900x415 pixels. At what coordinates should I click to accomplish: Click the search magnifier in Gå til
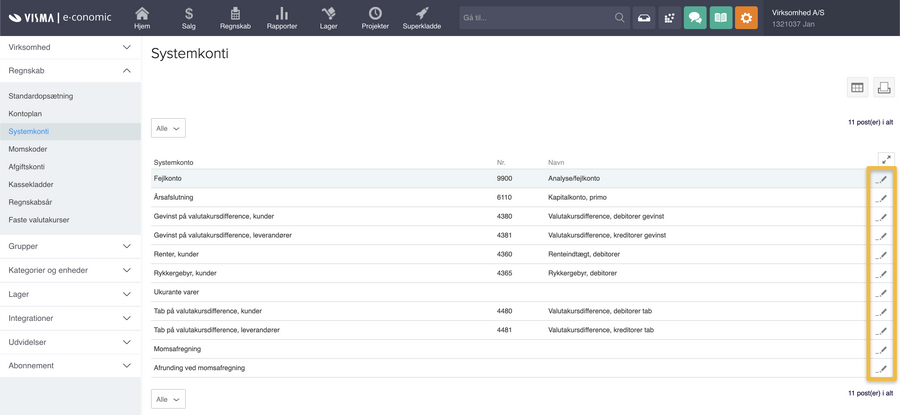[x=619, y=18]
